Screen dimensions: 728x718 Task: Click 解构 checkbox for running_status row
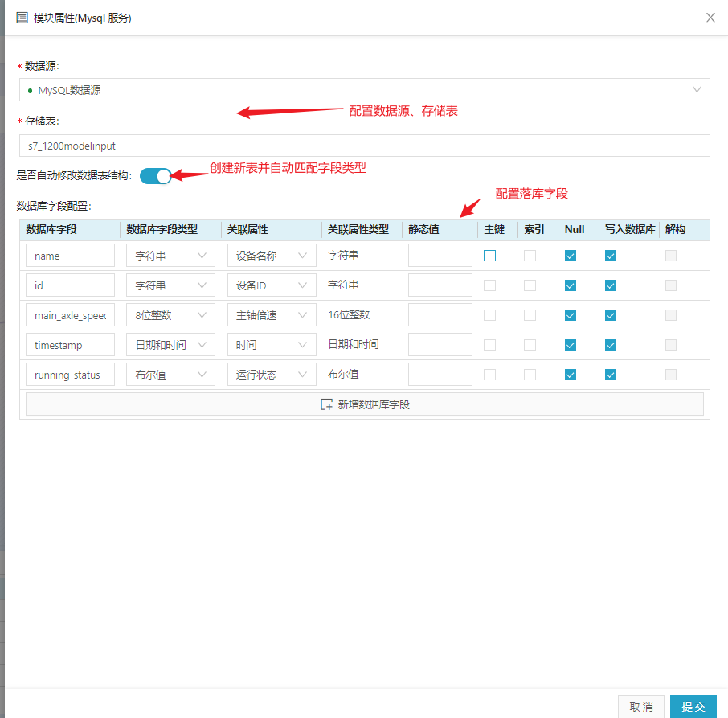[670, 375]
